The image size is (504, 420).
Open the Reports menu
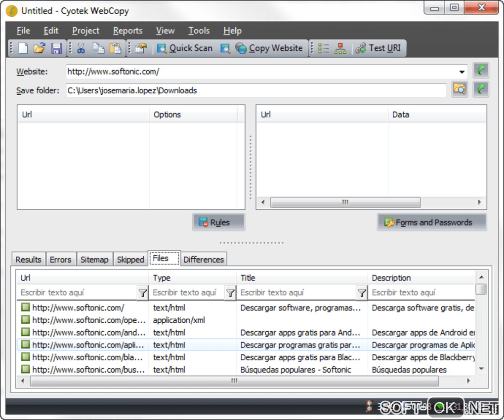coord(127,31)
